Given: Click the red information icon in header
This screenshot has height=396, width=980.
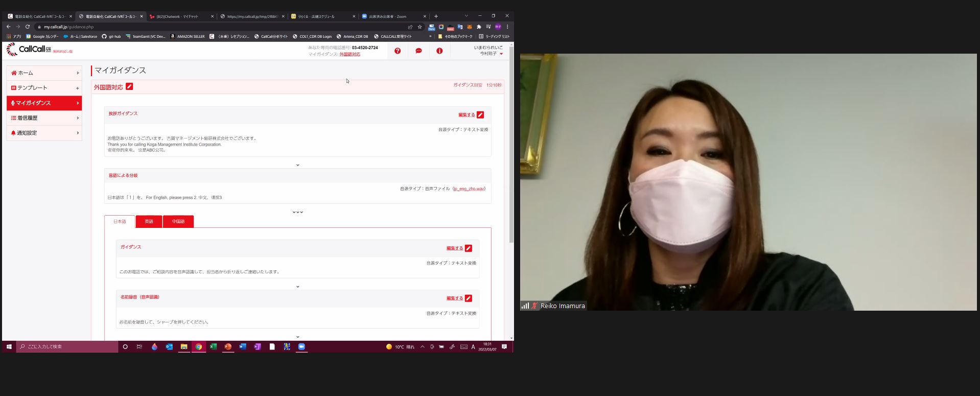Looking at the screenshot, I should [439, 51].
